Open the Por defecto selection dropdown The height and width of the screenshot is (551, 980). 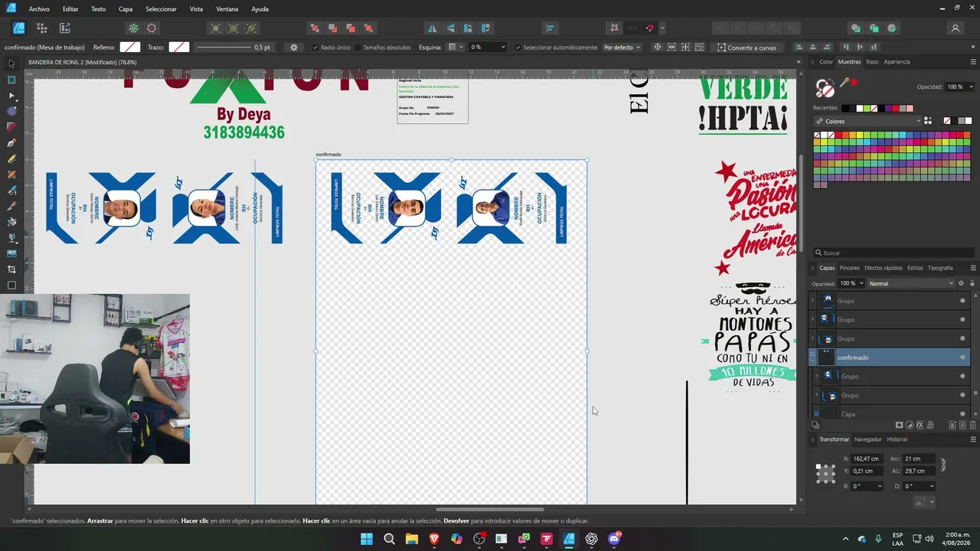[x=622, y=47]
